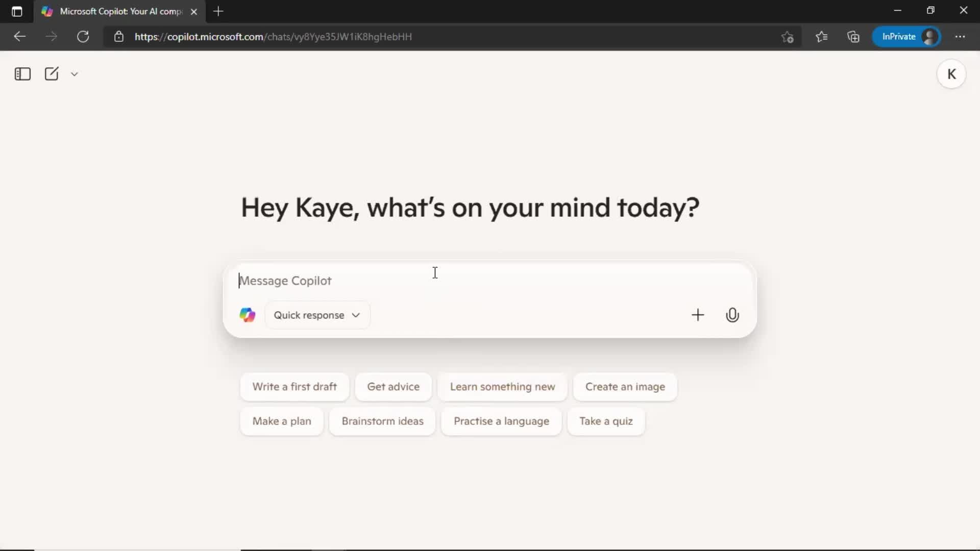Open browser Collections
The width and height of the screenshot is (980, 551).
tap(853, 37)
